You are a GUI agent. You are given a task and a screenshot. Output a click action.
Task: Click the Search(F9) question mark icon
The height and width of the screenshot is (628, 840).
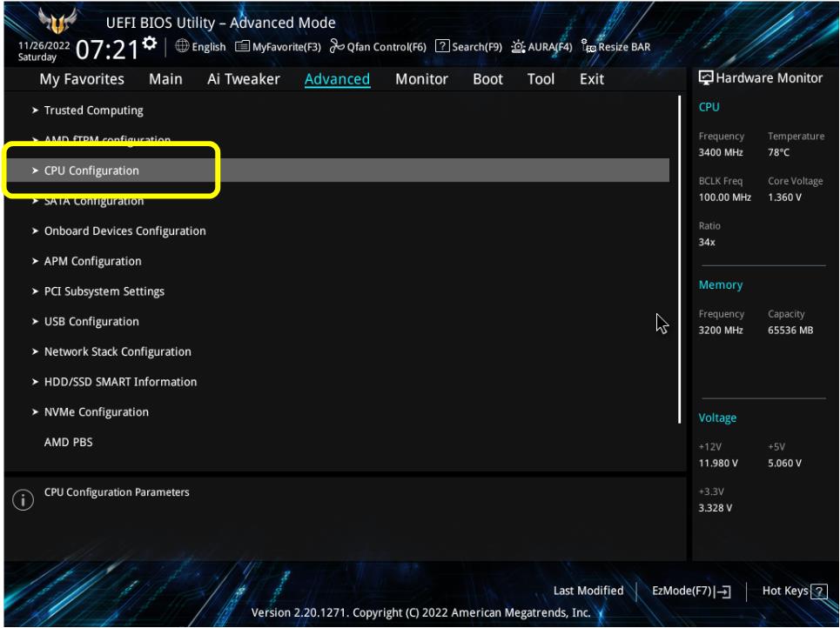(x=442, y=46)
